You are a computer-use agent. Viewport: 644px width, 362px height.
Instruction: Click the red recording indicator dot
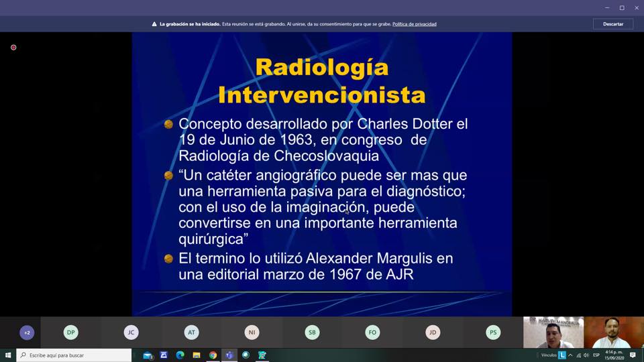pos(13,48)
